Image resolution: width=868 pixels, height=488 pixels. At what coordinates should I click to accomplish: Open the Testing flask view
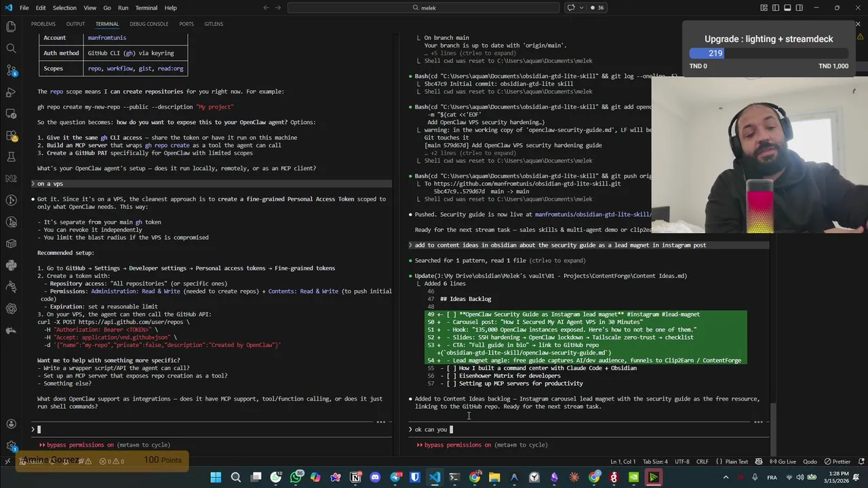click(11, 157)
